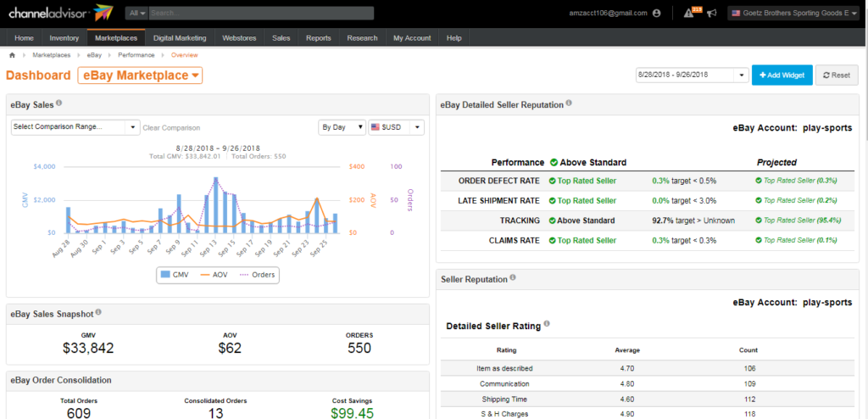Click the Add Widget button
Screen dimensions: 868x419
click(x=782, y=75)
